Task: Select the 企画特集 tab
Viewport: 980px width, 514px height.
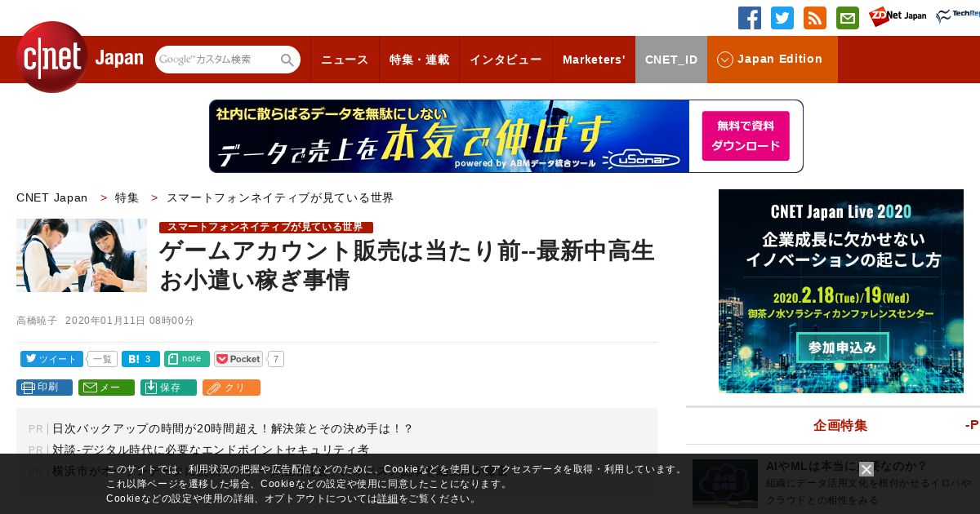Action: point(840,426)
